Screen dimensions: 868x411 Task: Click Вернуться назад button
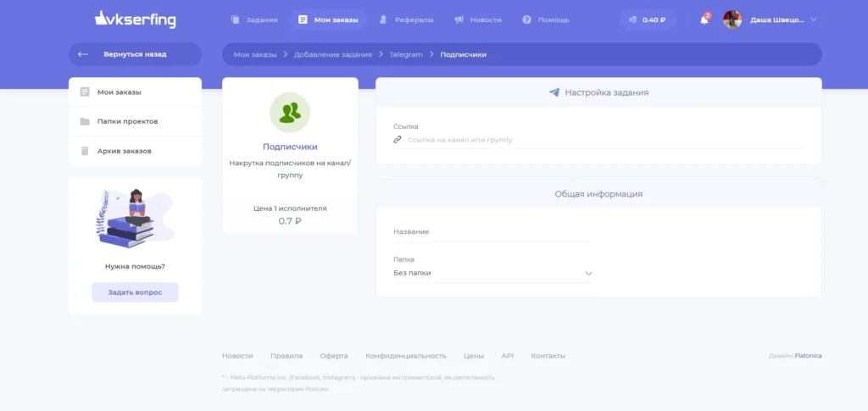(x=135, y=54)
